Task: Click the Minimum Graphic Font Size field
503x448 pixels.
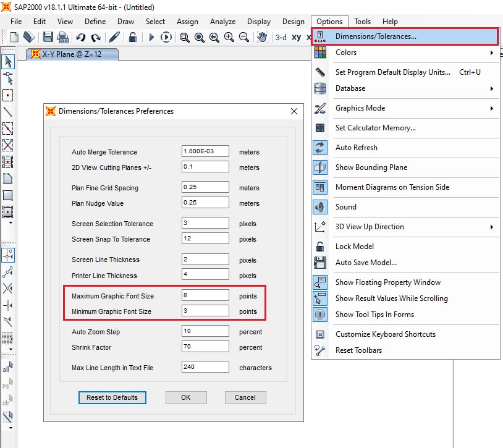Action: coord(205,310)
